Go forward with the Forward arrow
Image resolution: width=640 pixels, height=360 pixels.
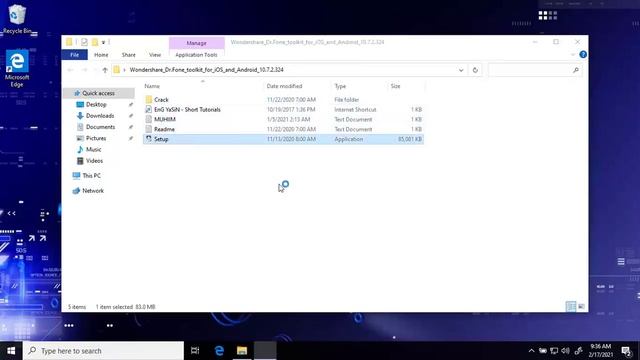84,70
